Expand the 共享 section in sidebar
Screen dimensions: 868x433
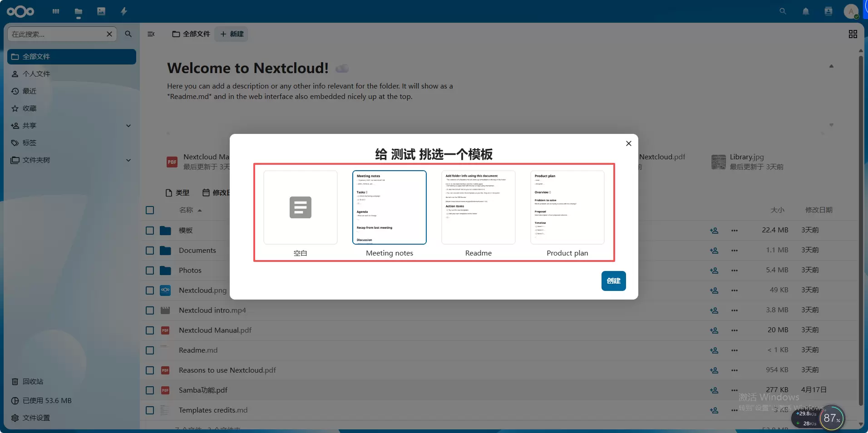[x=128, y=126]
